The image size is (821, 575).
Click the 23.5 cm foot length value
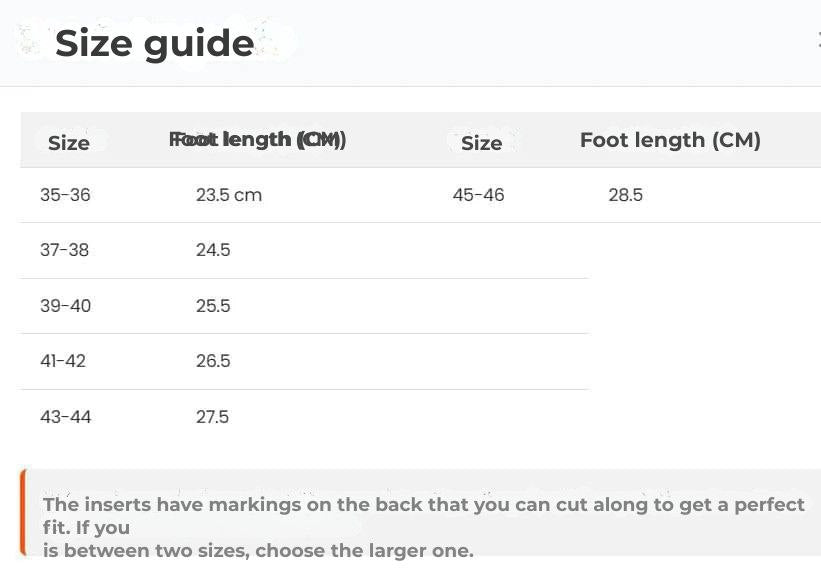(x=229, y=195)
